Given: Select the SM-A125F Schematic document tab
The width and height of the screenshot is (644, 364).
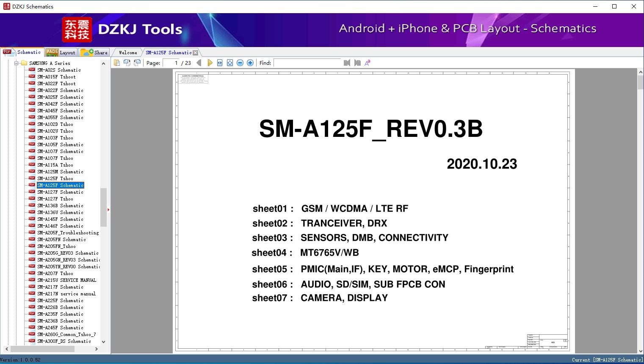Looking at the screenshot, I should (169, 53).
